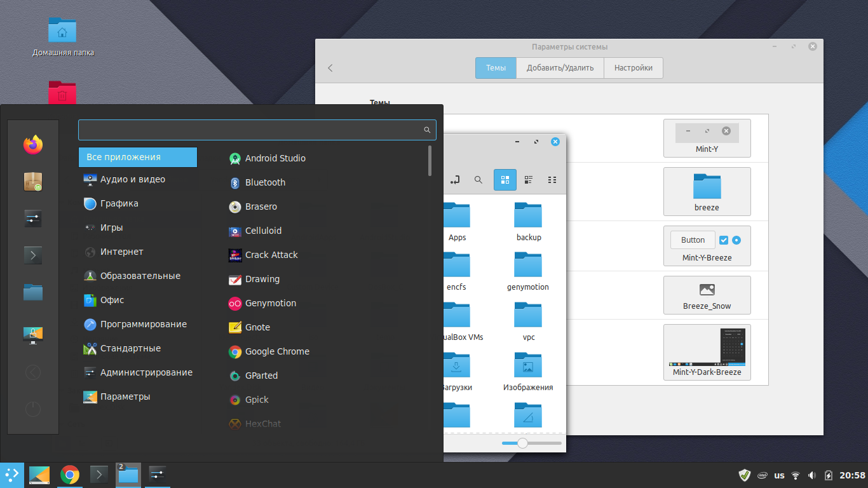Choose icons theme breeze
This screenshot has width=868, height=488.
(x=707, y=191)
